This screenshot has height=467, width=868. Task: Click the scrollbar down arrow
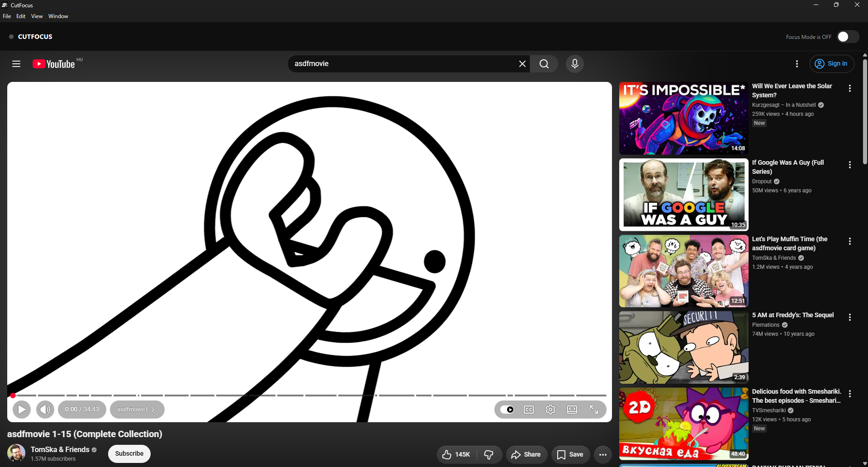865,464
